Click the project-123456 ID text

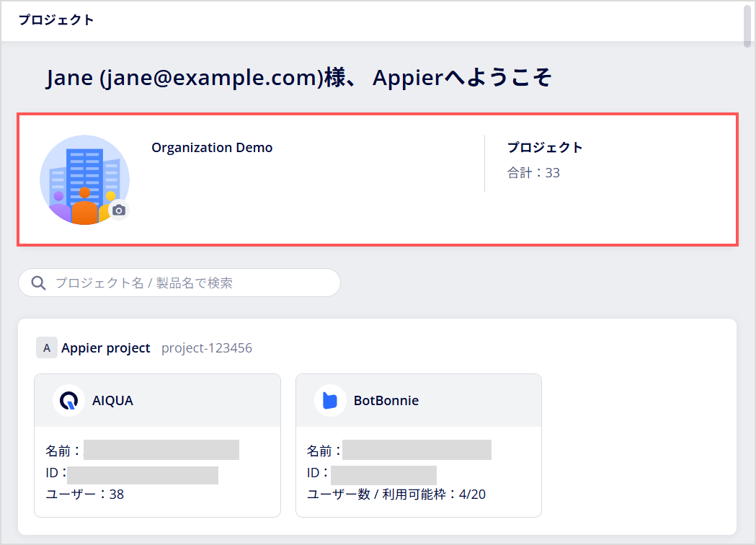[x=207, y=348]
